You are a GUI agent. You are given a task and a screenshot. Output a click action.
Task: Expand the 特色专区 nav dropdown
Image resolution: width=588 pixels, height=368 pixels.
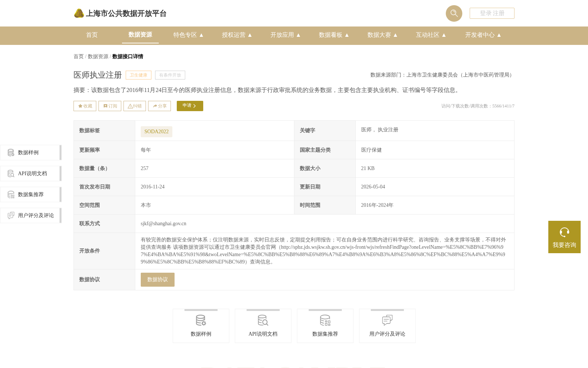[x=189, y=35]
